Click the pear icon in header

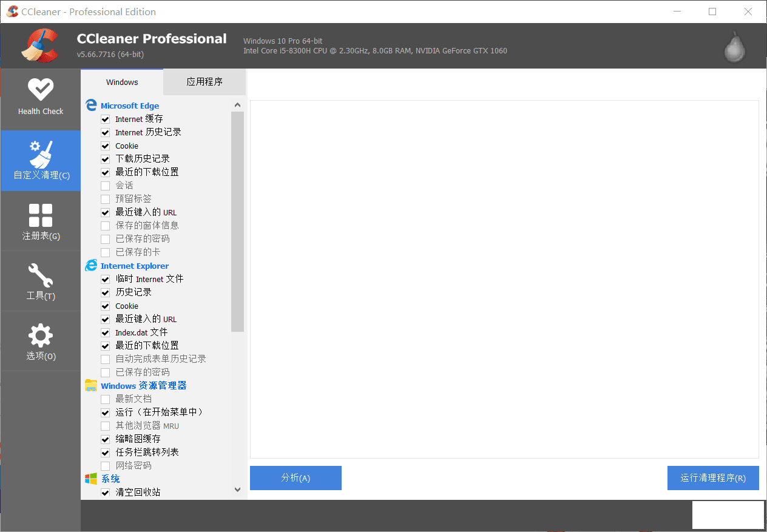tap(734, 47)
